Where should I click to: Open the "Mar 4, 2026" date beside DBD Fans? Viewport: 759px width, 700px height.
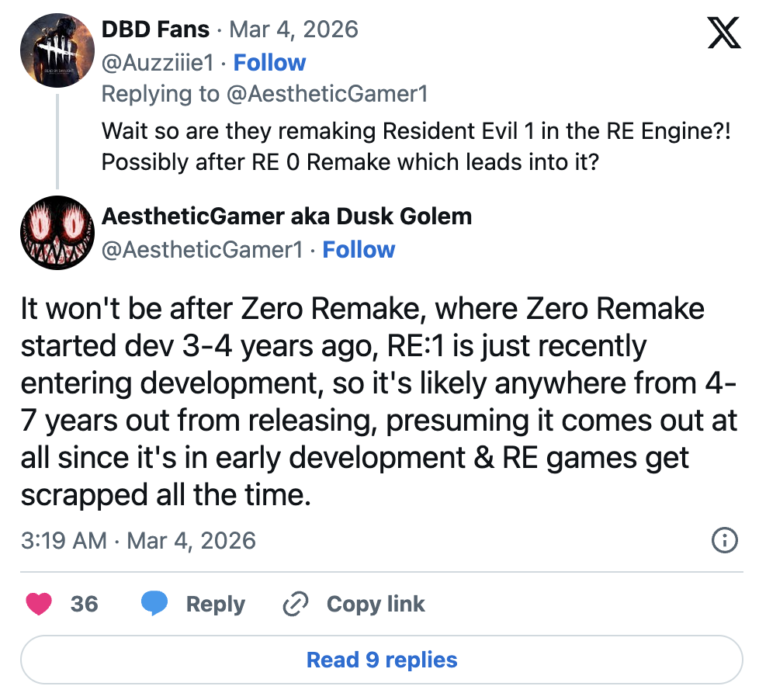(293, 29)
